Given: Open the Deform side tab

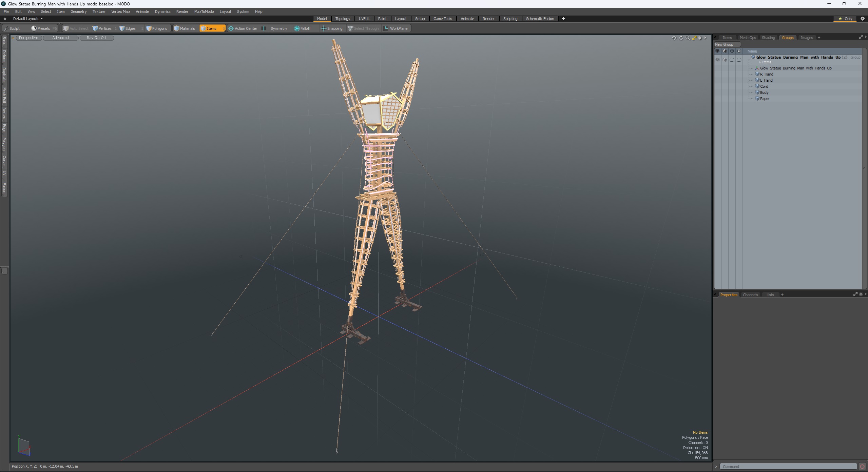Looking at the screenshot, I should click(4, 56).
